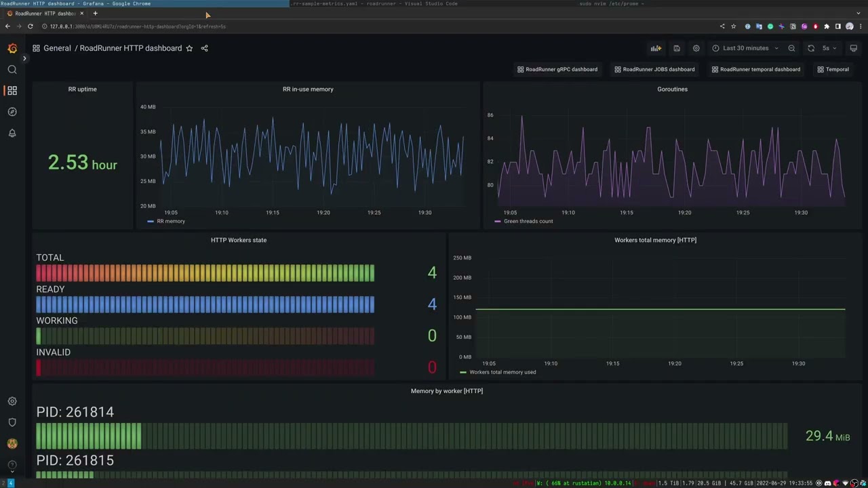Open the RoadRunner temporal dashboard link

pos(756,69)
